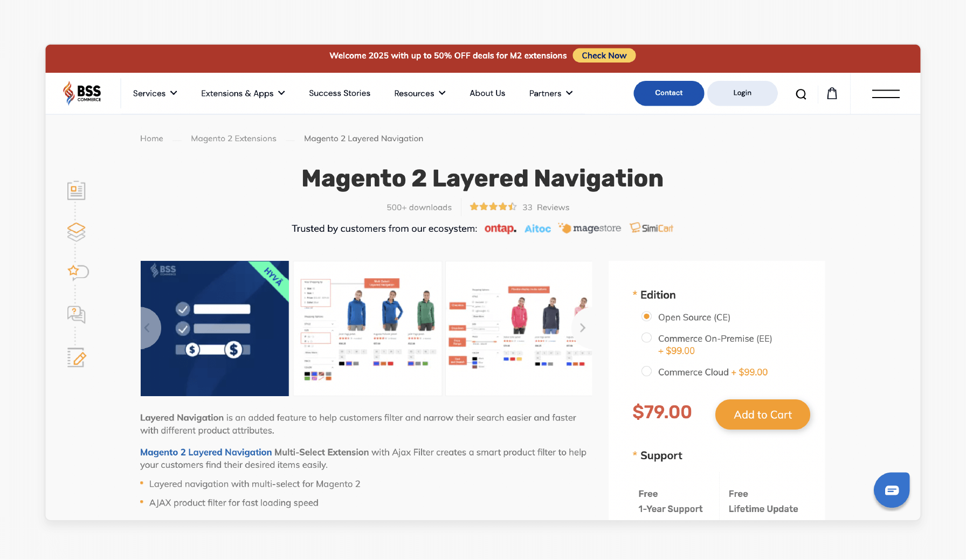Click the star review bubble sidebar icon
This screenshot has height=560, width=966.
click(x=78, y=272)
